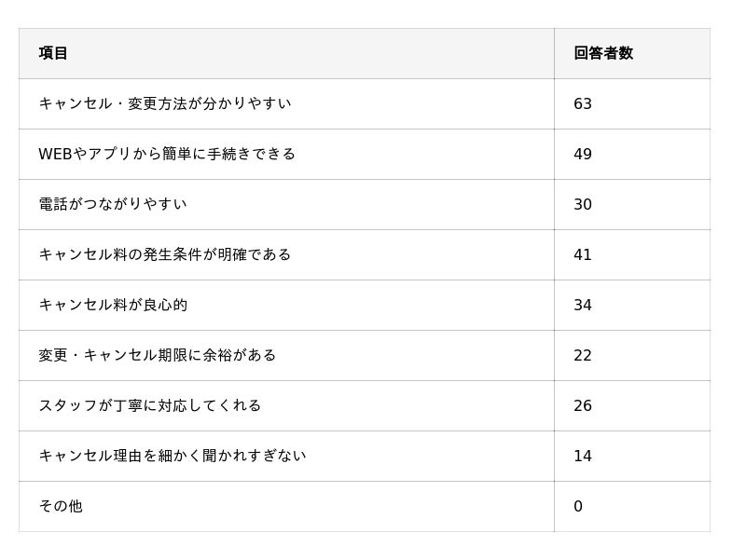Select the キャンセル料の発生条件が明確である cell
Screen dimensions: 746x560
[x=165, y=254]
